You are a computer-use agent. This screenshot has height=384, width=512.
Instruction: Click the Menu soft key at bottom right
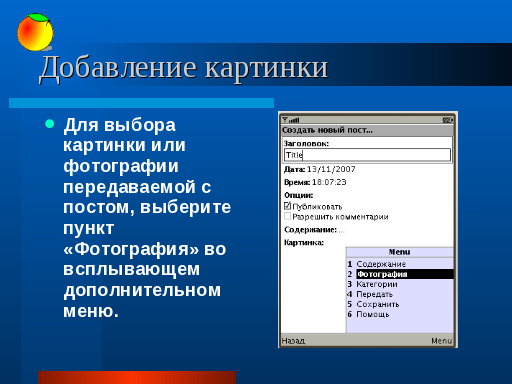tap(441, 341)
